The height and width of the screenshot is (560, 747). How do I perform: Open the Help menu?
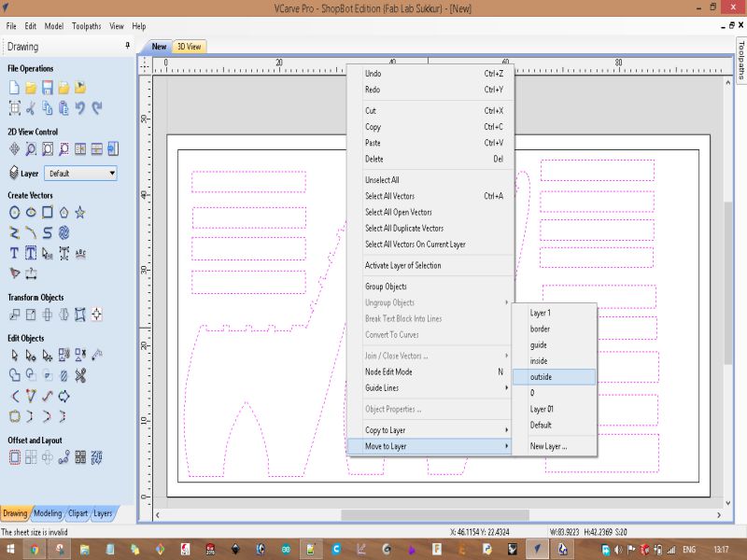pyautogui.click(x=138, y=26)
